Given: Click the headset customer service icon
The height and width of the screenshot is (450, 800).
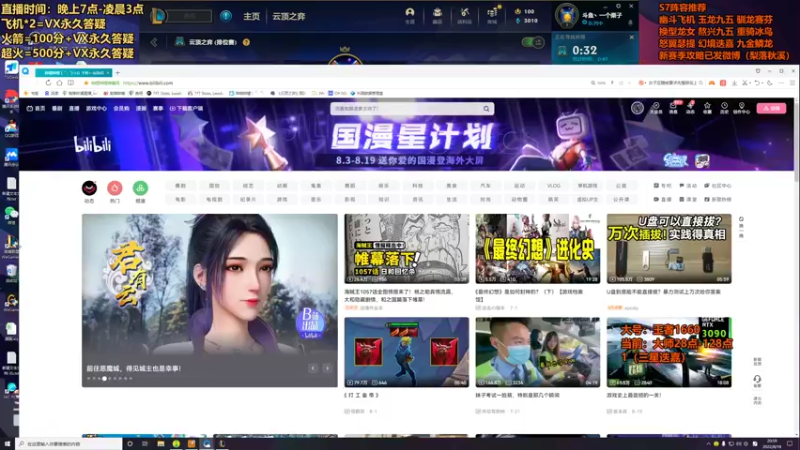Looking at the screenshot, I should [x=757, y=381].
